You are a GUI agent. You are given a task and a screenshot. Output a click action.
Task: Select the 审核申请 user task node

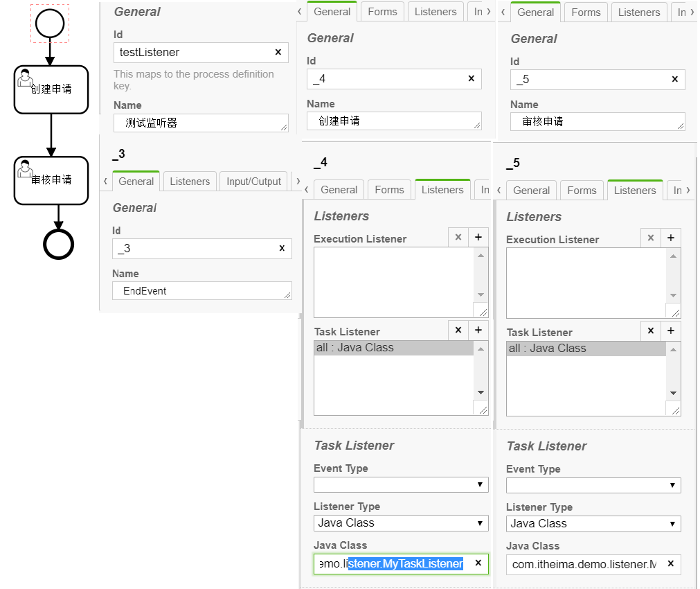(51, 181)
